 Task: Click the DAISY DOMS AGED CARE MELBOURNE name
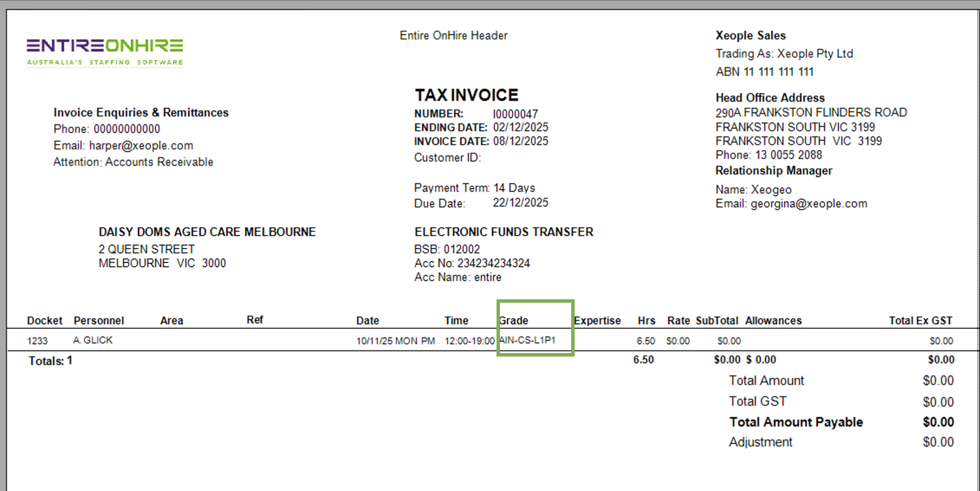(207, 232)
